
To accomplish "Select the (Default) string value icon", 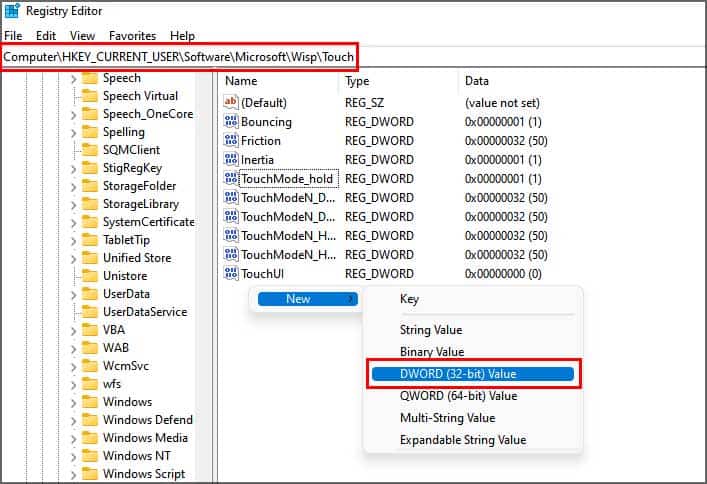I will pos(231,102).
